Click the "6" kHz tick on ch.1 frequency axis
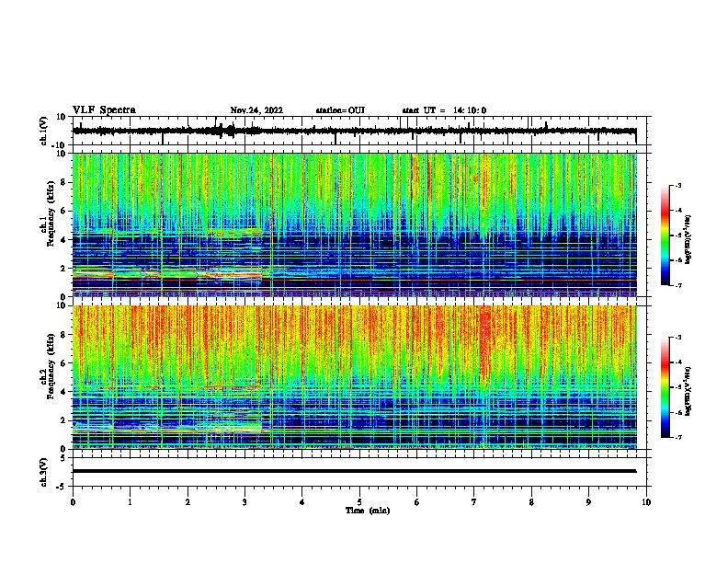The image size is (728, 563). (63, 212)
